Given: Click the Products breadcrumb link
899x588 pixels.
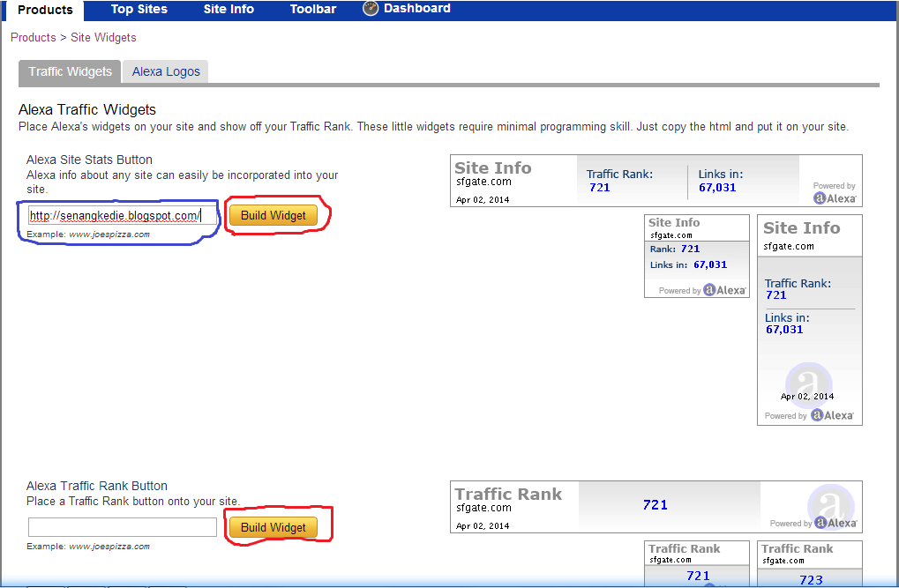Looking at the screenshot, I should point(34,37).
